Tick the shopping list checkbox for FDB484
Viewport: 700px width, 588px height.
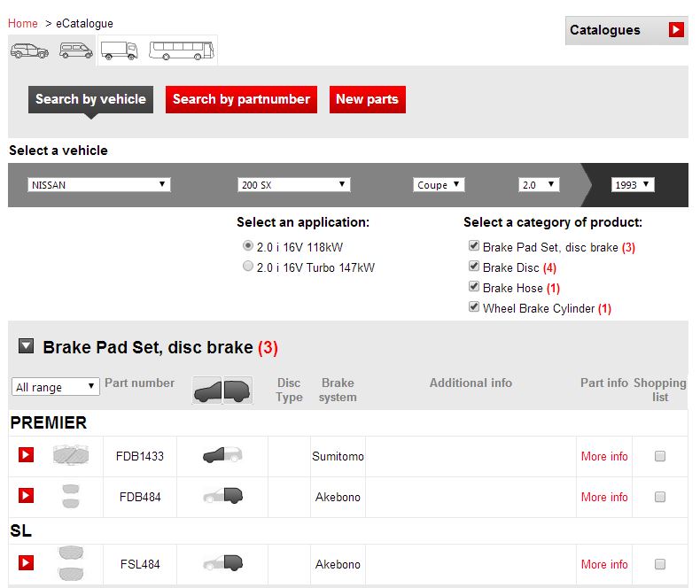click(x=659, y=497)
